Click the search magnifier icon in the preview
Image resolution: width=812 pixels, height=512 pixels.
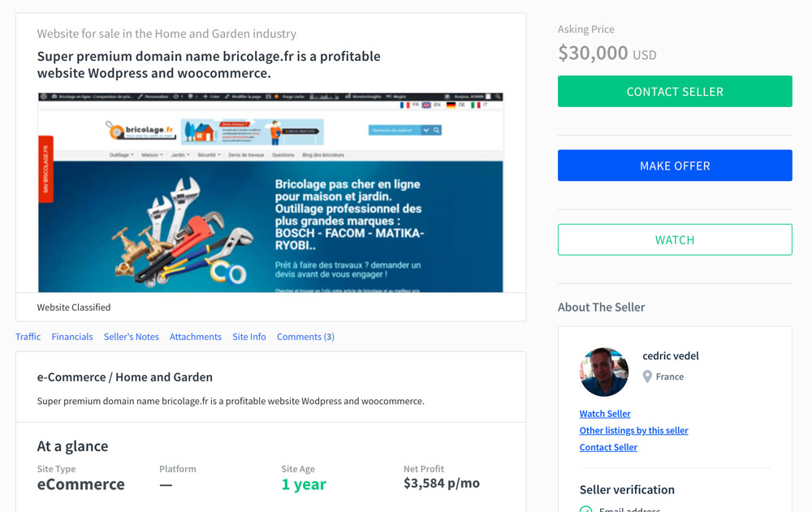[437, 130]
